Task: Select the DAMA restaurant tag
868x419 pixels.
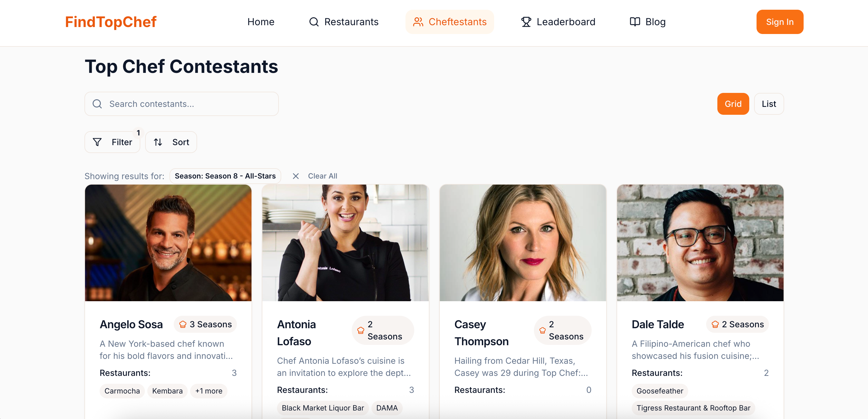Action: pyautogui.click(x=387, y=407)
